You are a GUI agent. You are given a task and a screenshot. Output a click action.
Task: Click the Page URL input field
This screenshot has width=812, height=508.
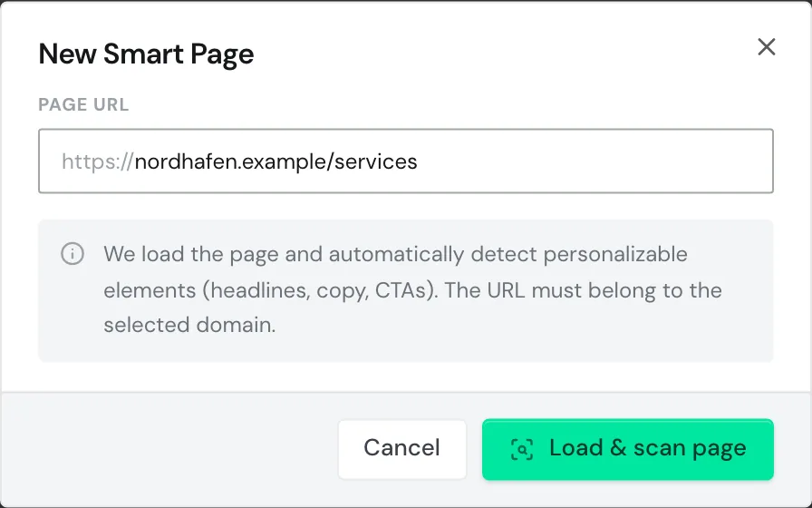(405, 161)
